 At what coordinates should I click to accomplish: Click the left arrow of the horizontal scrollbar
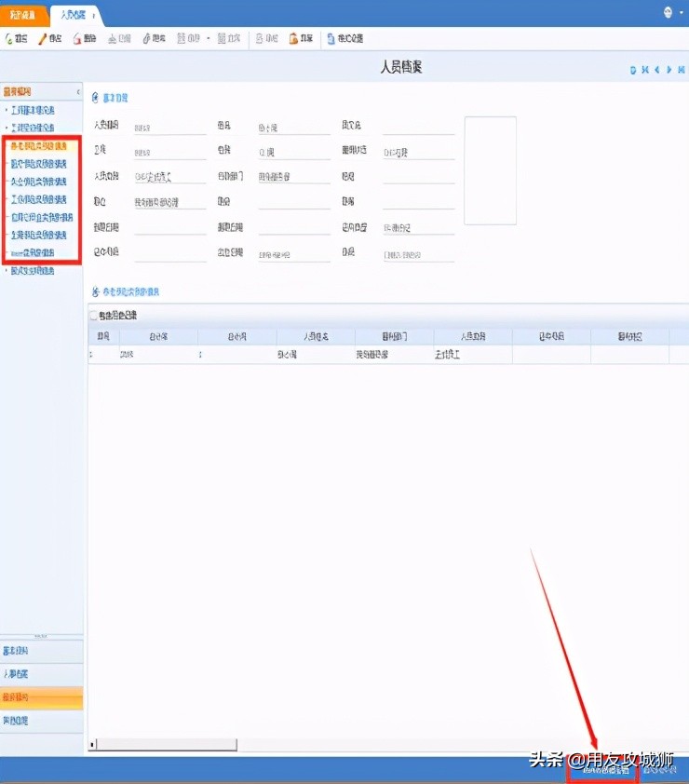point(92,745)
